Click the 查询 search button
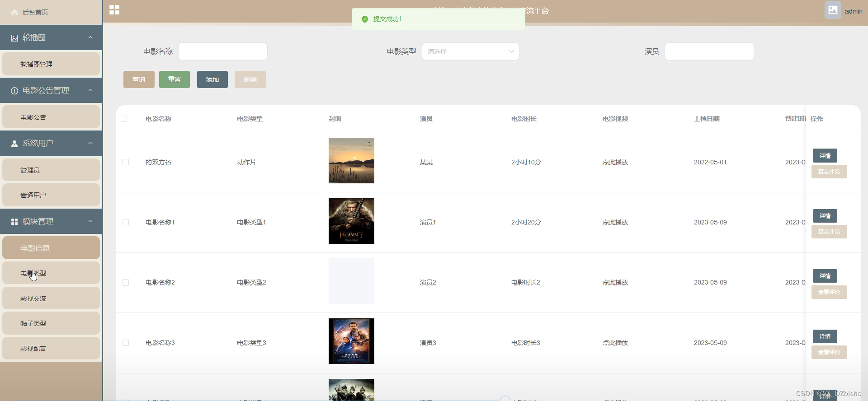The image size is (868, 401). 139,79
